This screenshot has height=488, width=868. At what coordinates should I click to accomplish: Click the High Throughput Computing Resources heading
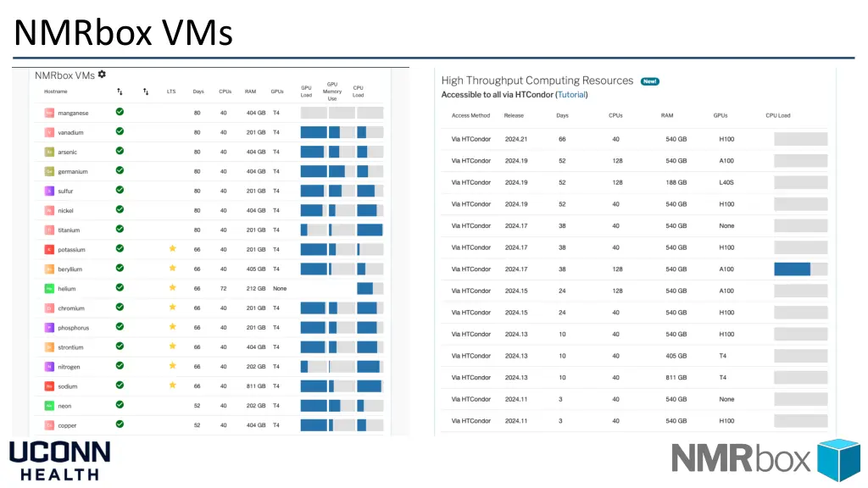(x=537, y=80)
